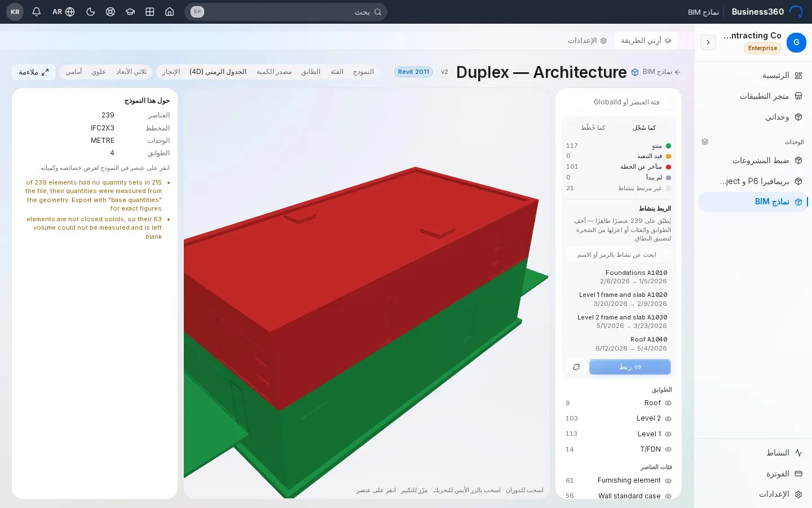Toggle Roof storey visibility eye

click(668, 403)
